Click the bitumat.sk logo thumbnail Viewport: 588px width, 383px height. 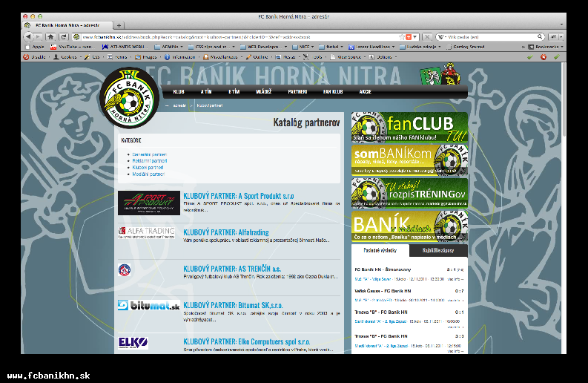coord(149,305)
